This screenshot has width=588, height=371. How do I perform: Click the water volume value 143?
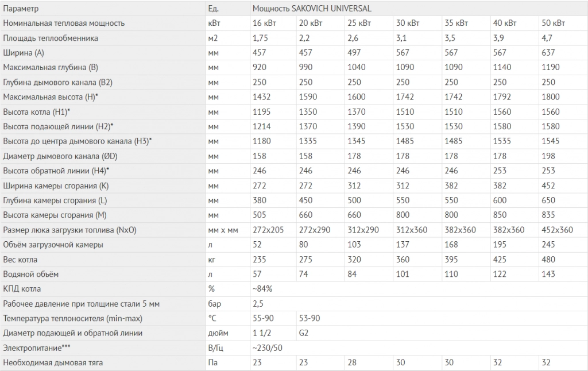pyautogui.click(x=548, y=274)
